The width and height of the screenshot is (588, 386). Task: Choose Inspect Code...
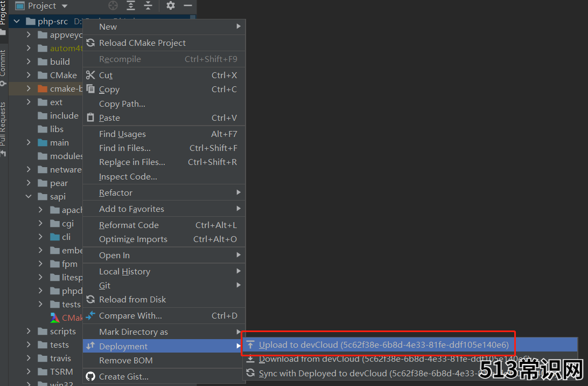pyautogui.click(x=164, y=176)
